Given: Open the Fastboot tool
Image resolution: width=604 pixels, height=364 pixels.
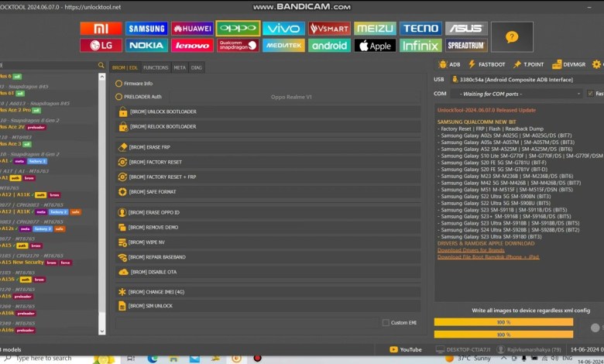Looking at the screenshot, I should click(486, 64).
